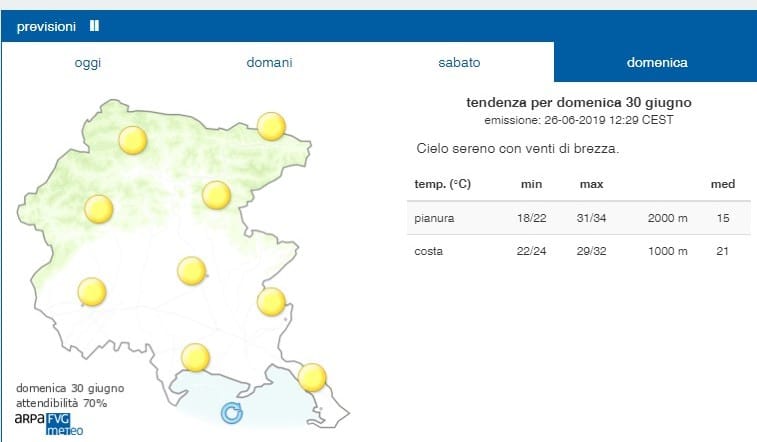Select the sun icon on the eastern border
Image resolution: width=757 pixels, height=442 pixels.
(x=271, y=301)
